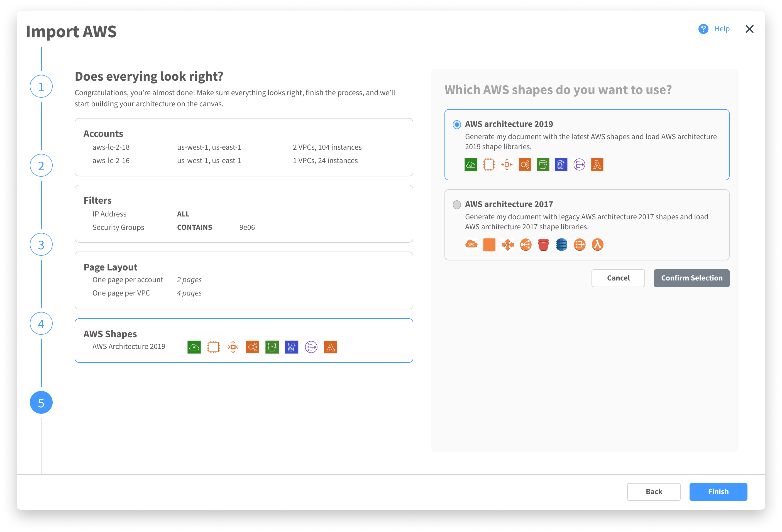The height and width of the screenshot is (532, 782).
Task: Open step 4 in progress sidebar
Action: [x=41, y=324]
